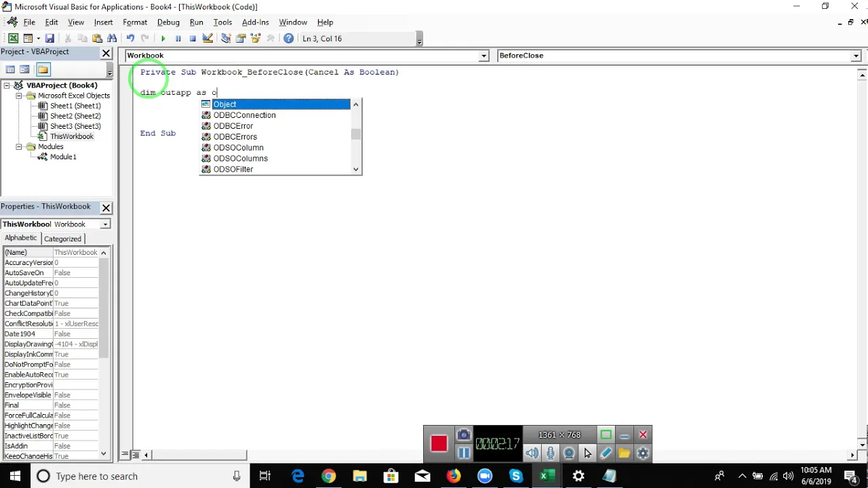
Task: Click the Type here to search box
Action: [141, 476]
